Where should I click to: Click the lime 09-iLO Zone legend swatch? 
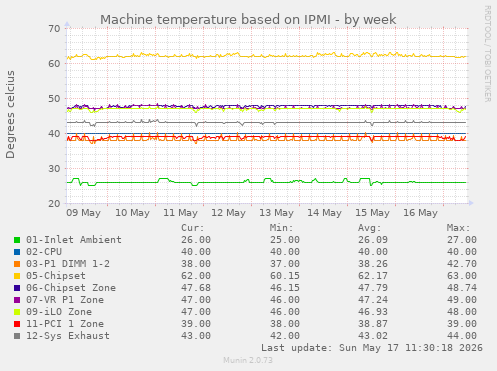tap(17, 312)
